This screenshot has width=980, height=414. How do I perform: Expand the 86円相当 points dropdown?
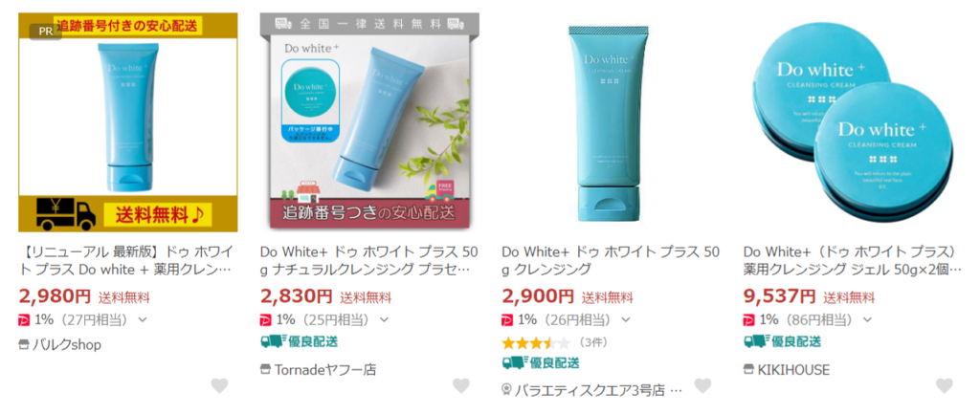coord(867,320)
